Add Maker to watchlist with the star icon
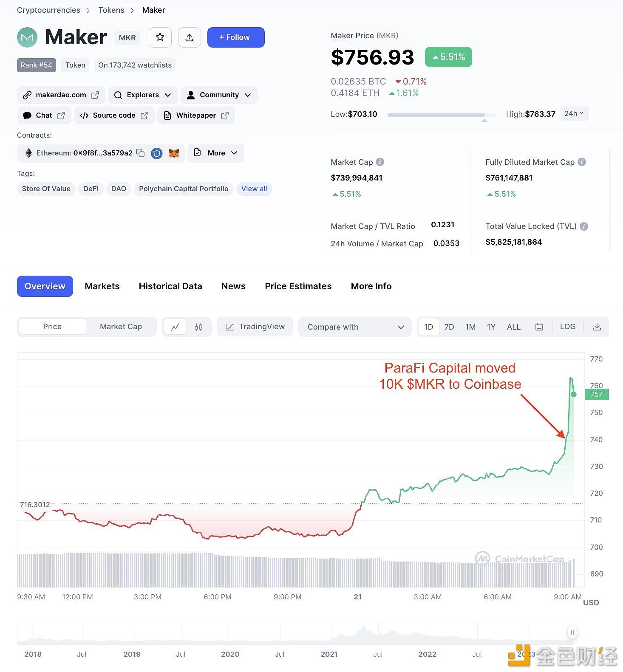The width and height of the screenshot is (623, 672). [x=160, y=37]
